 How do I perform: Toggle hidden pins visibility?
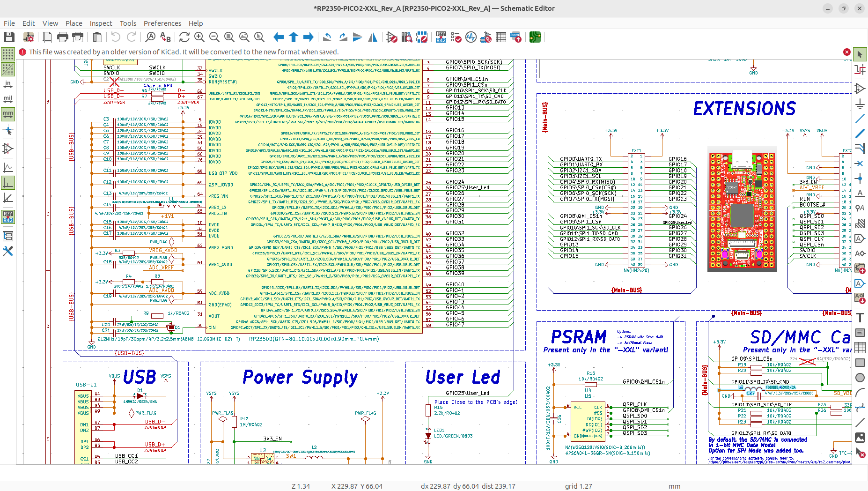tap(8, 149)
